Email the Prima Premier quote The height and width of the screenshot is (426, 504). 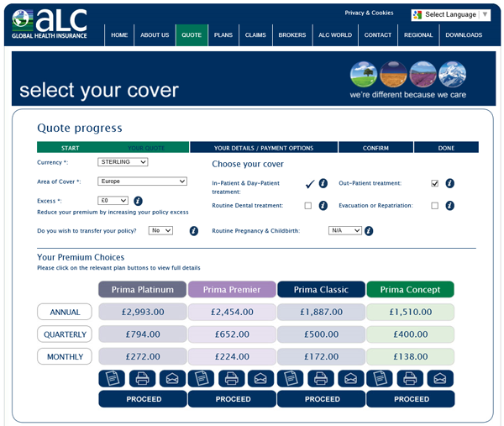tap(260, 378)
